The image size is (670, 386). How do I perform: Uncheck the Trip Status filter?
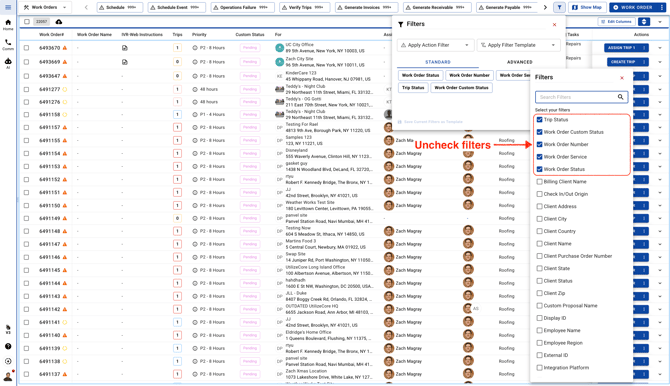(x=540, y=120)
